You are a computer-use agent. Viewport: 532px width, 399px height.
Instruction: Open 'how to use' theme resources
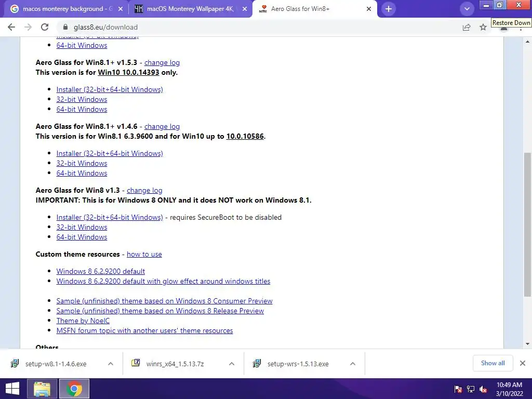point(144,254)
